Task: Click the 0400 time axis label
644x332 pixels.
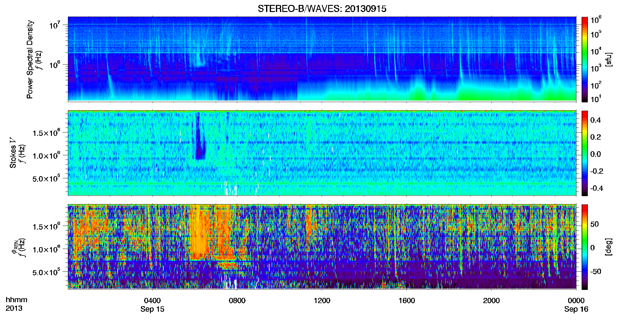Action: pyautogui.click(x=152, y=301)
